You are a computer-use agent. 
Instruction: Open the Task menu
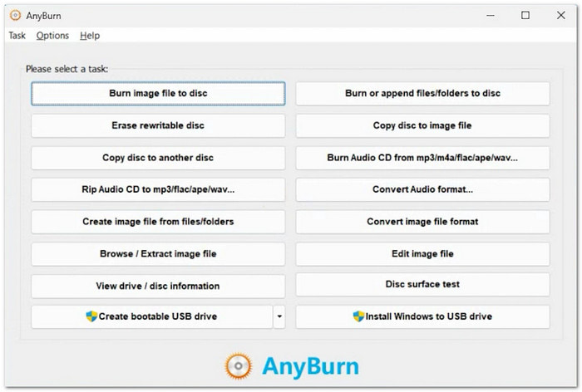click(17, 36)
